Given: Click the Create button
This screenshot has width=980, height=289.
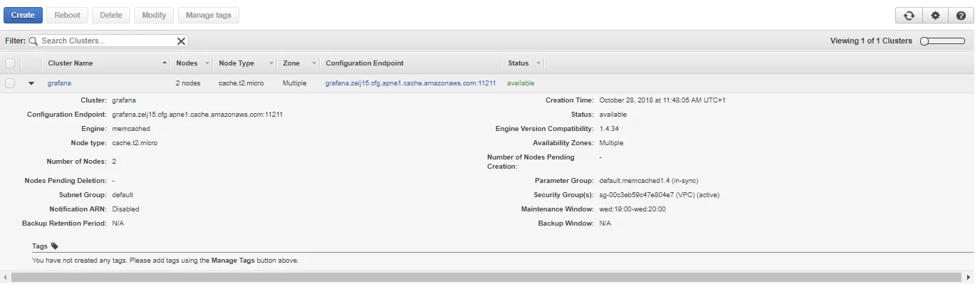Looking at the screenshot, I should (23, 15).
